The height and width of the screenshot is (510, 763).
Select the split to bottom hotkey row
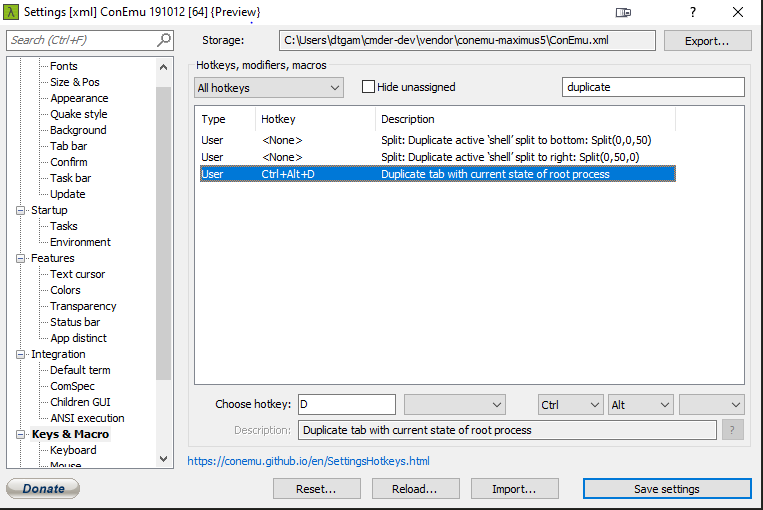click(437, 140)
